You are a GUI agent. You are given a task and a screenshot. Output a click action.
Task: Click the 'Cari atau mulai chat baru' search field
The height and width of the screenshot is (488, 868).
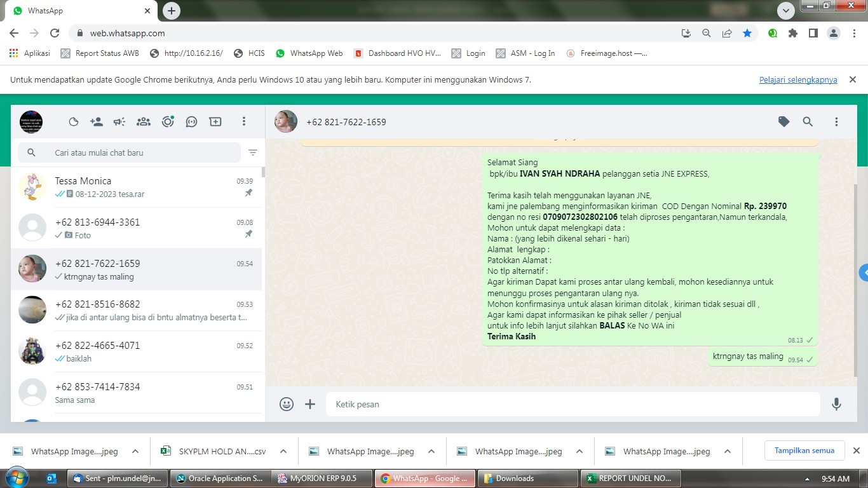pyautogui.click(x=130, y=152)
